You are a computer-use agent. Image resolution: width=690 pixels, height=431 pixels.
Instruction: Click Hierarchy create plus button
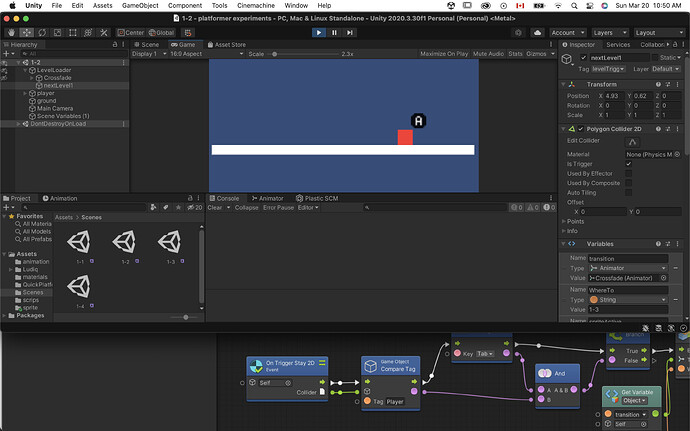point(6,54)
